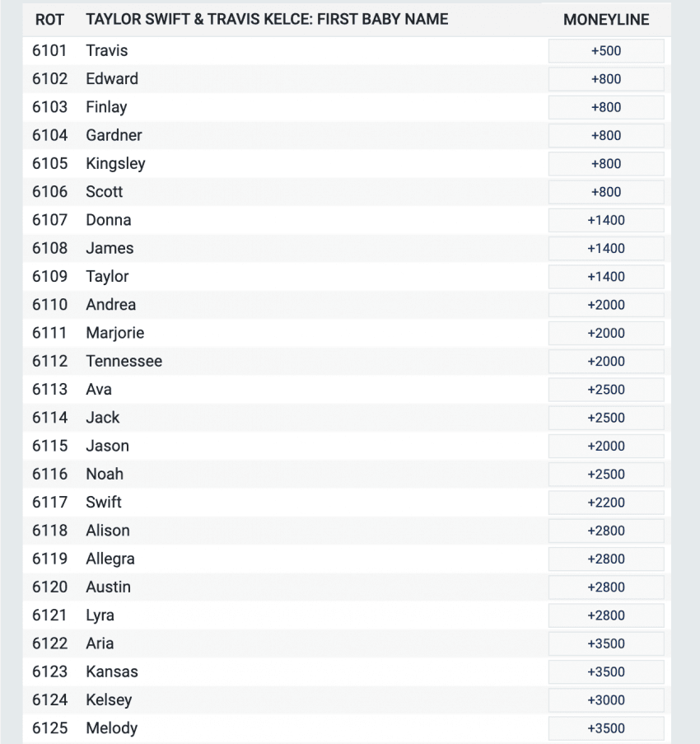Image resolution: width=700 pixels, height=744 pixels.
Task: Select Travis +500 moneyline odds
Action: click(x=606, y=51)
